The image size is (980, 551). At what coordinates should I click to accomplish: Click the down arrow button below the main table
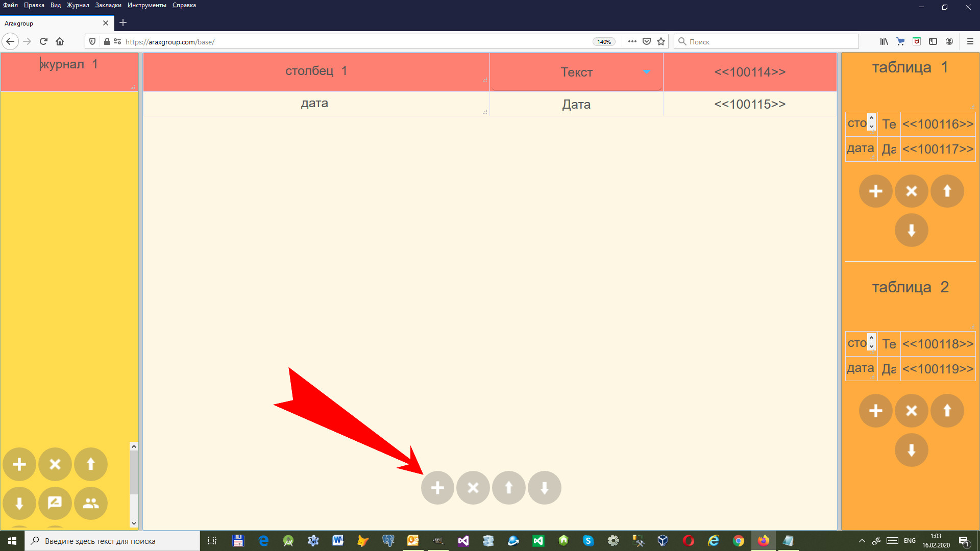click(x=545, y=488)
